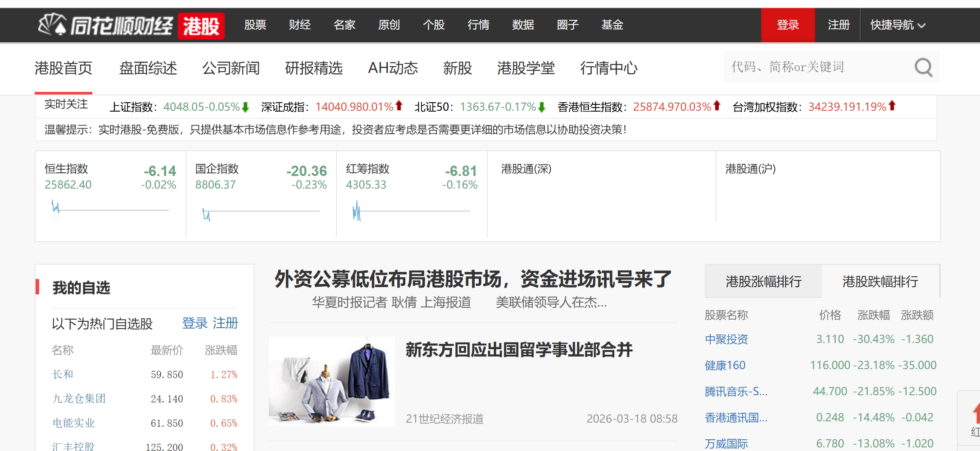The image size is (980, 451).
Task: Open the 香港通讯国... stock link
Action: [736, 418]
